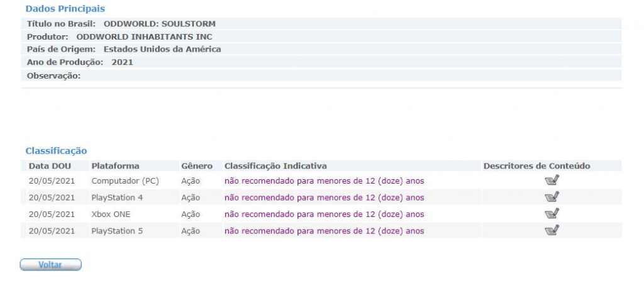Select the title ODDWORLD: SOULSTORM
The height and width of the screenshot is (293, 644).
[159, 24]
